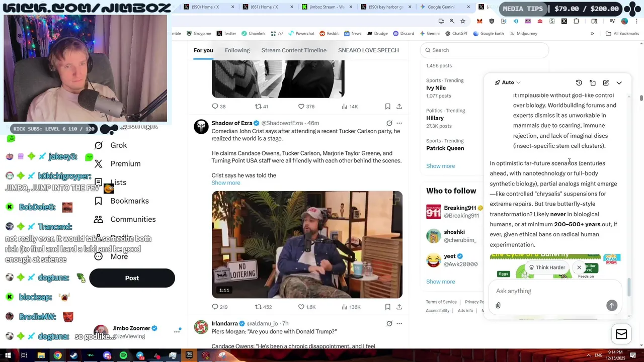This screenshot has width=644, height=362.
Task: Start a new Grok chat
Action: [x=606, y=83]
